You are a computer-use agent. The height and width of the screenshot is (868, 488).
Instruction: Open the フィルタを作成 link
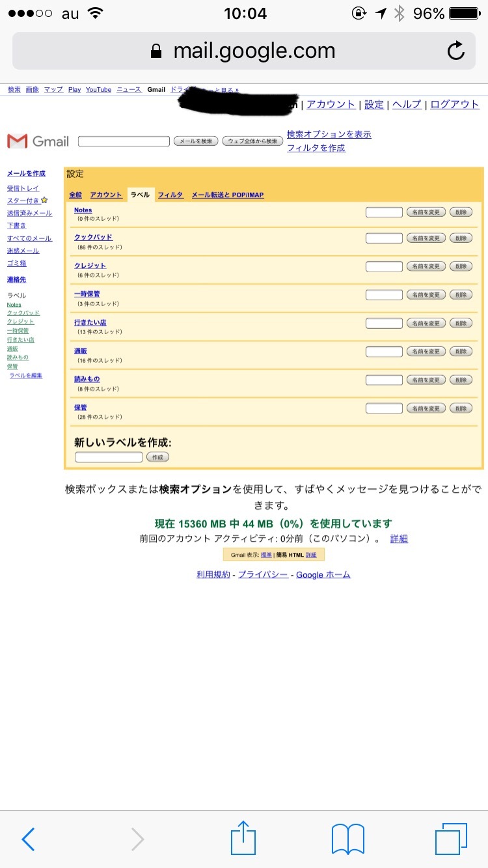tap(316, 148)
